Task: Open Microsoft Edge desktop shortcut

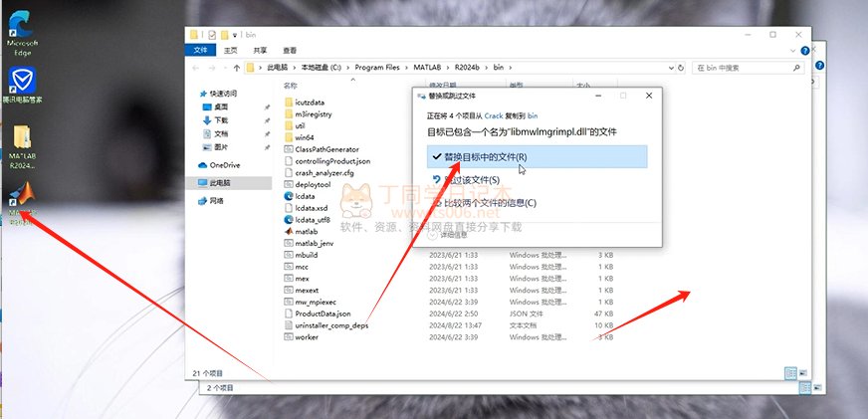Action: [x=22, y=34]
